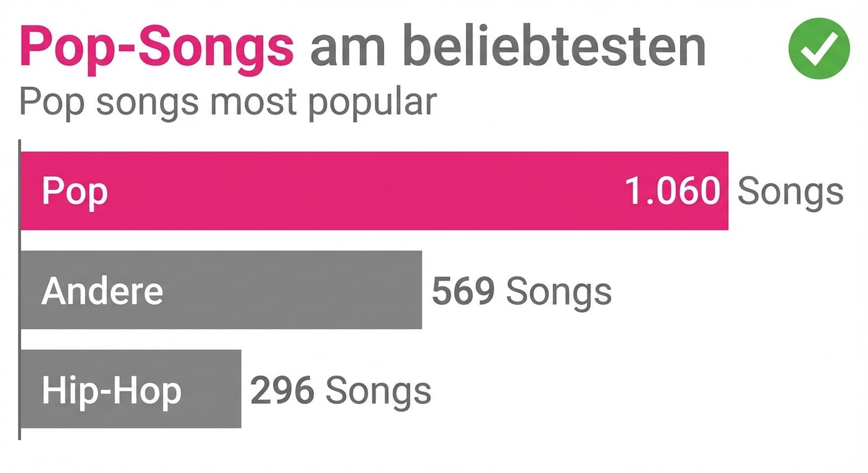This screenshot has width=868, height=473.
Task: Click the chart's vertical axis line
Action: tap(20, 289)
